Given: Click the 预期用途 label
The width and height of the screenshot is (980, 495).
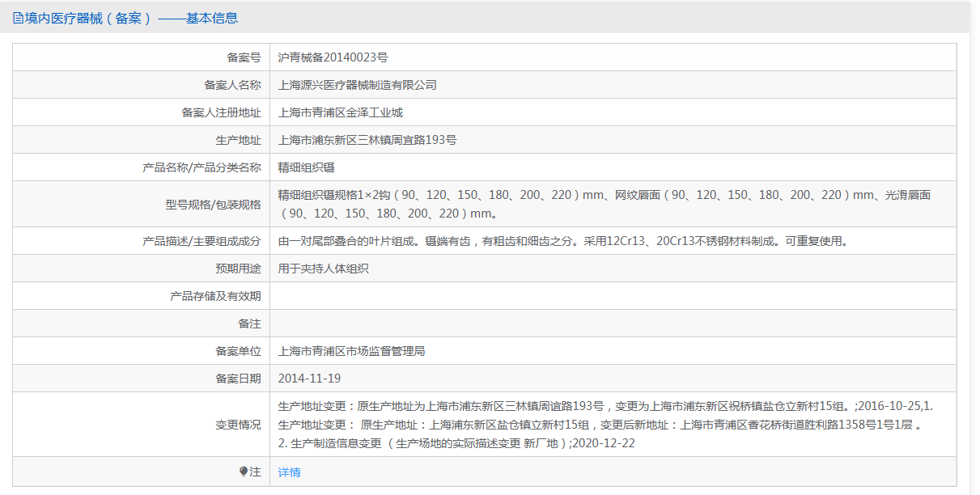Looking at the screenshot, I should click(238, 269).
